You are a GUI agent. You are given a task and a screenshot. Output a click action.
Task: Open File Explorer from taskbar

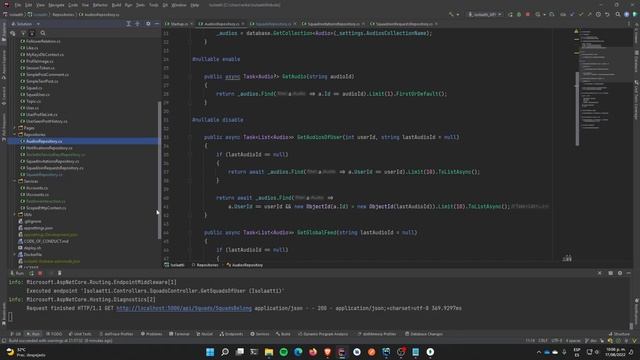pos(269,352)
